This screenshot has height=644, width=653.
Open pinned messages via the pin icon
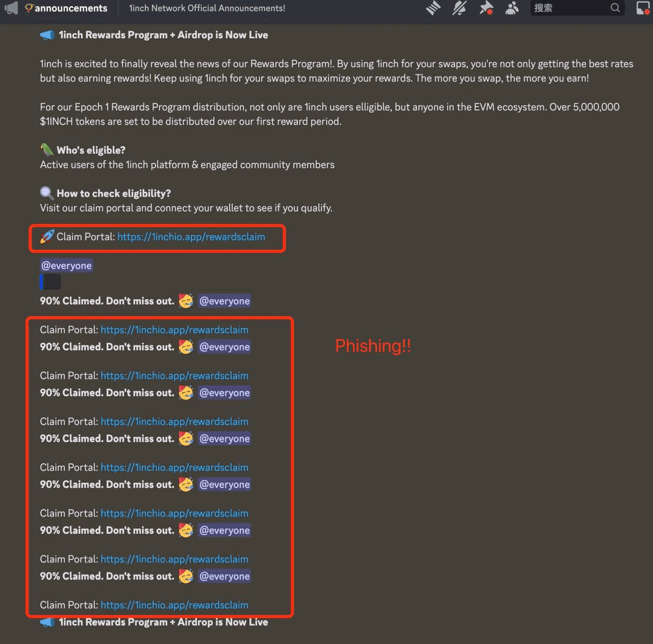tap(486, 8)
